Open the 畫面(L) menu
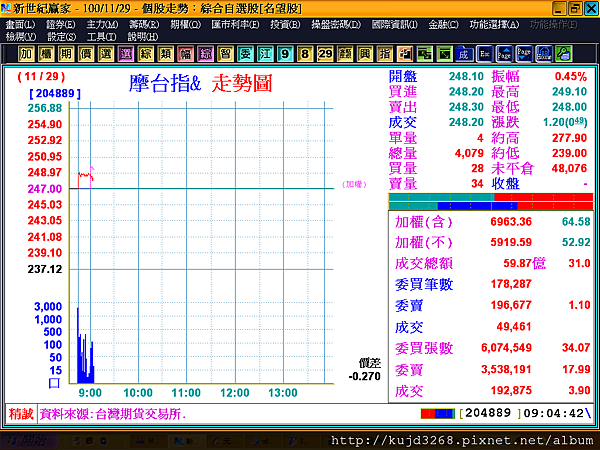Image resolution: width=600 pixels, height=450 pixels. click(x=20, y=25)
